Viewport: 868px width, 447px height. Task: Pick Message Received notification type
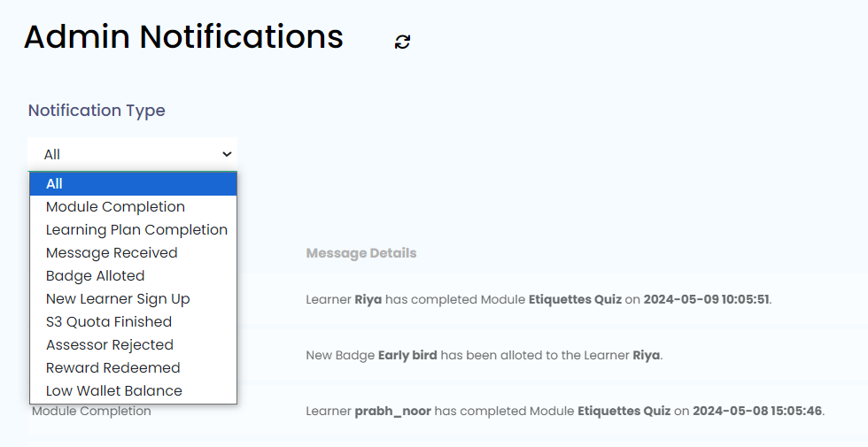click(x=112, y=253)
